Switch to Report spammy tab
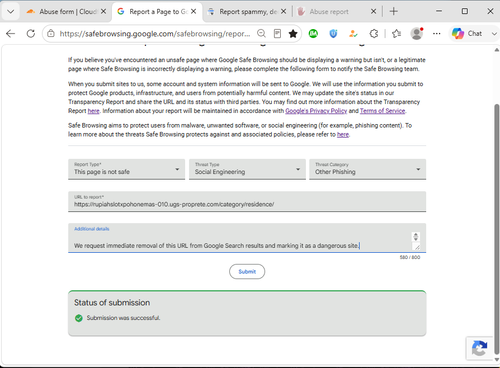 click(x=247, y=12)
